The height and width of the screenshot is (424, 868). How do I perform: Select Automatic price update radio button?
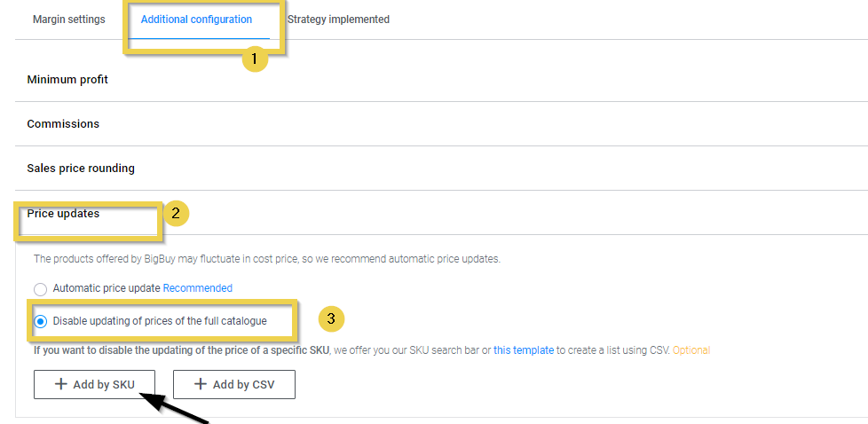pos(40,288)
